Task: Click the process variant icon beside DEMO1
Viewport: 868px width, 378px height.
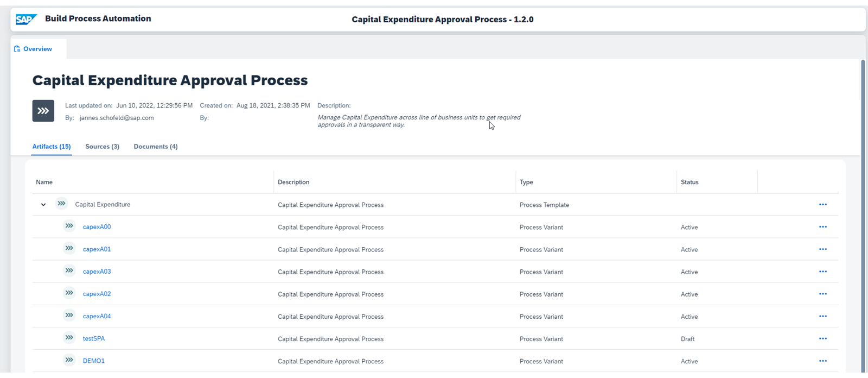Action: (69, 360)
